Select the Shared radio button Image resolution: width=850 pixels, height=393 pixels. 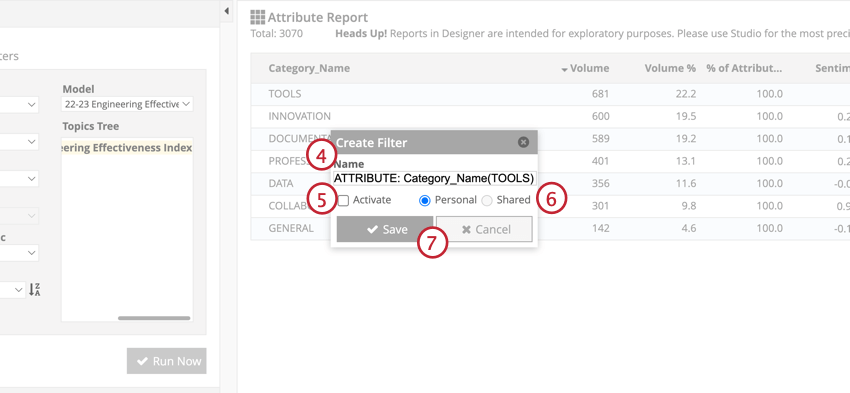pyautogui.click(x=487, y=201)
